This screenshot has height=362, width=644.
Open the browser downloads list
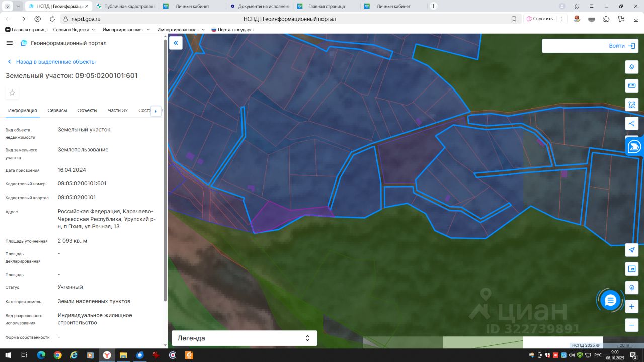636,19
